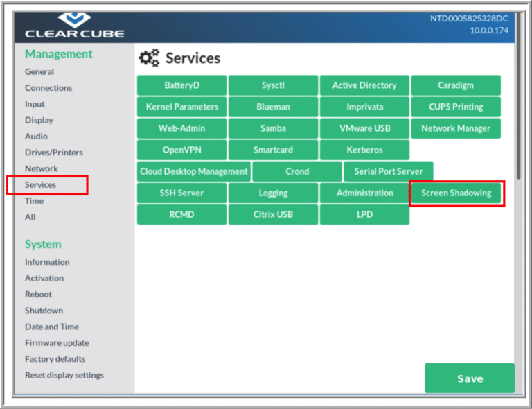Select the Imprivata service
The width and height of the screenshot is (532, 409).
[x=364, y=107]
